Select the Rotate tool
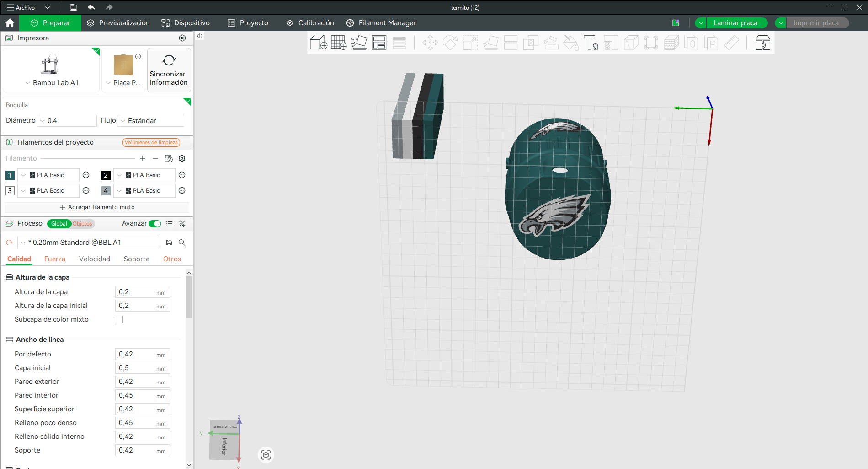Viewport: 868px width, 469px height. tap(450, 43)
